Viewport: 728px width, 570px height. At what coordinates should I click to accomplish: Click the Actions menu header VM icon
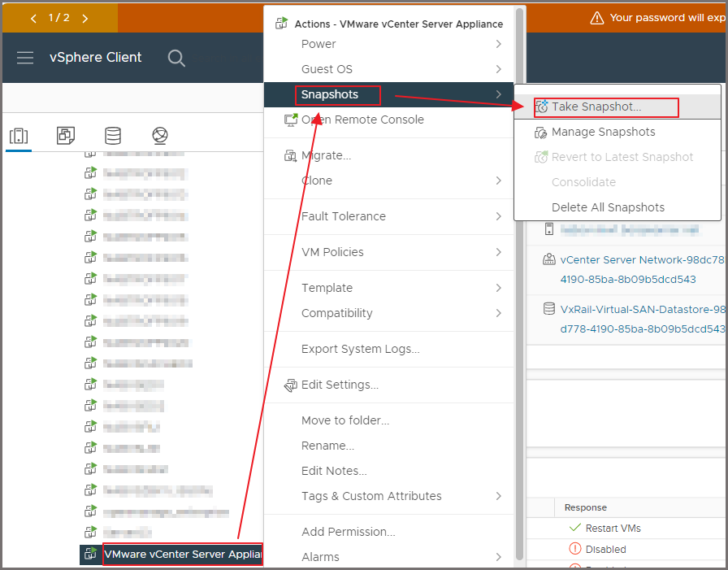(x=281, y=24)
